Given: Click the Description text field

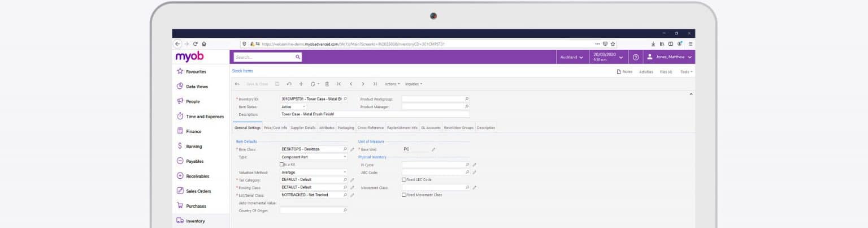Looking at the screenshot, I should click(374, 114).
